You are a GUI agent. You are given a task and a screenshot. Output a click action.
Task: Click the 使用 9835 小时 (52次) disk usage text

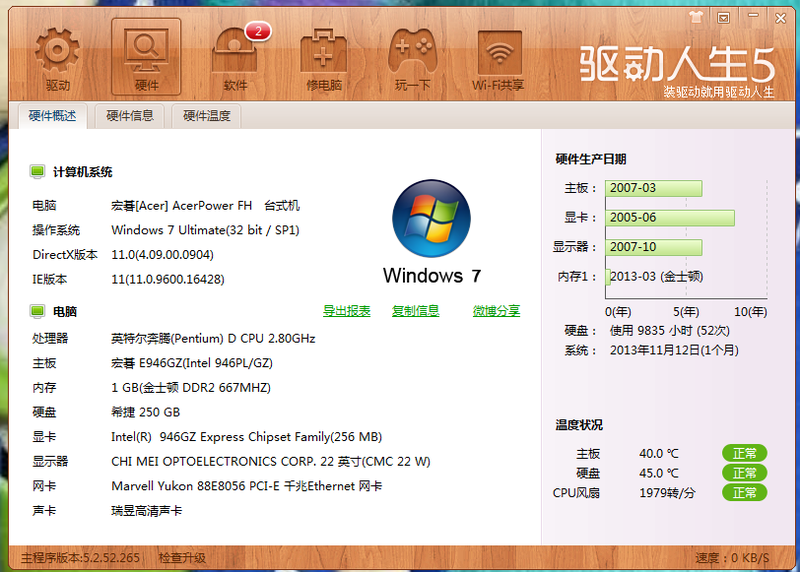click(x=670, y=331)
